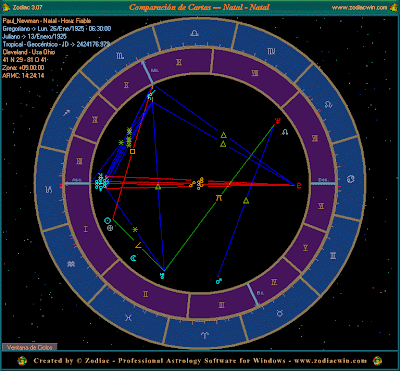This screenshot has height=371, width=400.
Task: Select house VII label in purple ring
Action: click(x=314, y=139)
